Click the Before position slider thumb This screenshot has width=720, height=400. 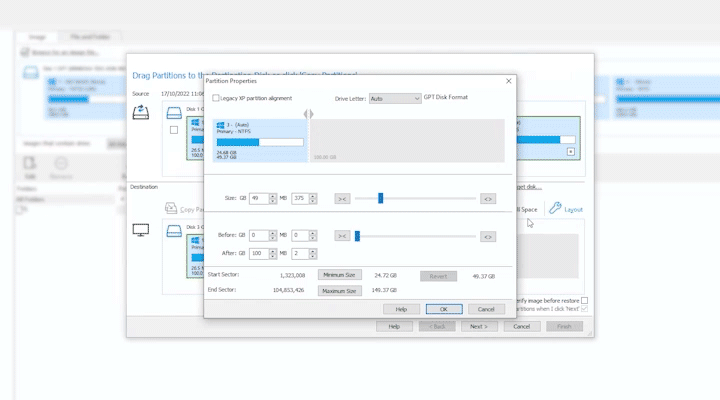pyautogui.click(x=357, y=236)
